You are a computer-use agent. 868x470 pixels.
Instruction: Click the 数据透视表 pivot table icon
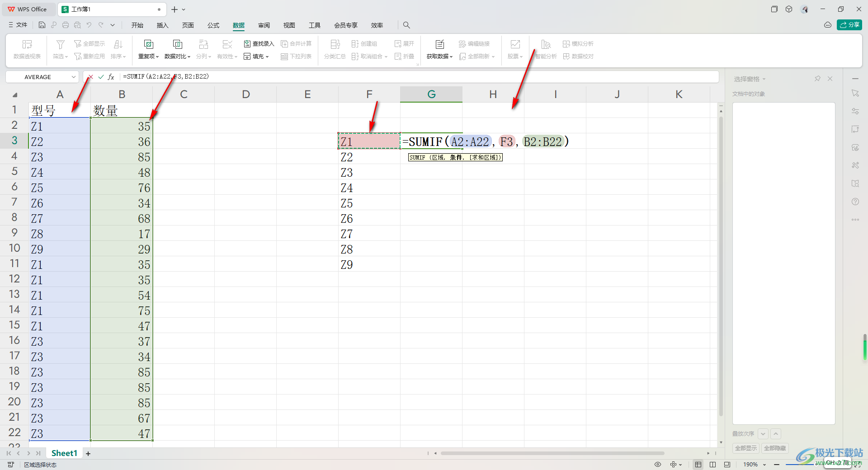point(27,44)
